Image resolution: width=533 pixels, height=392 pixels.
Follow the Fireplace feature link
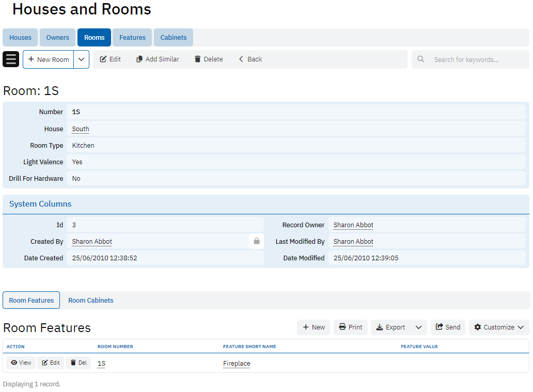(x=237, y=364)
